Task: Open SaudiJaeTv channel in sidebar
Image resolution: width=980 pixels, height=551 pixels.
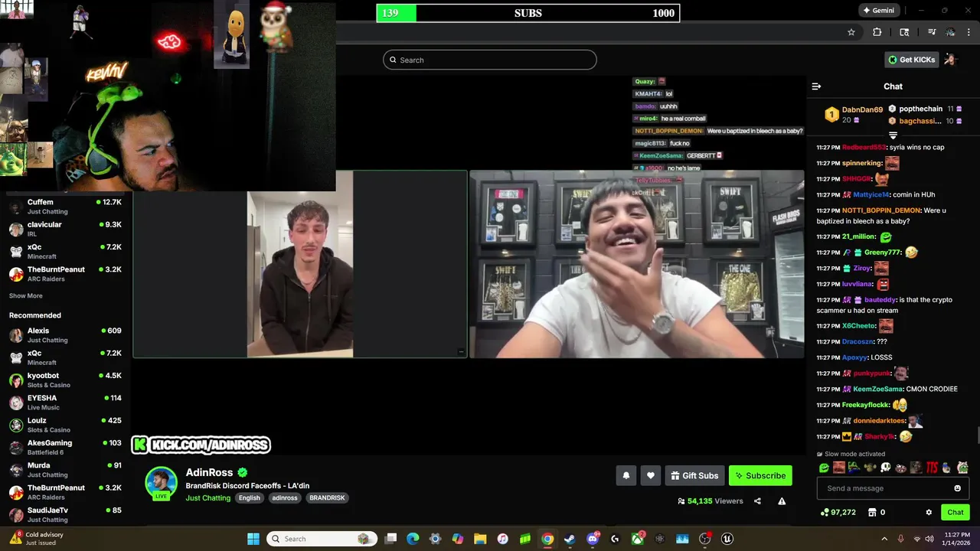Action: pyautogui.click(x=65, y=514)
